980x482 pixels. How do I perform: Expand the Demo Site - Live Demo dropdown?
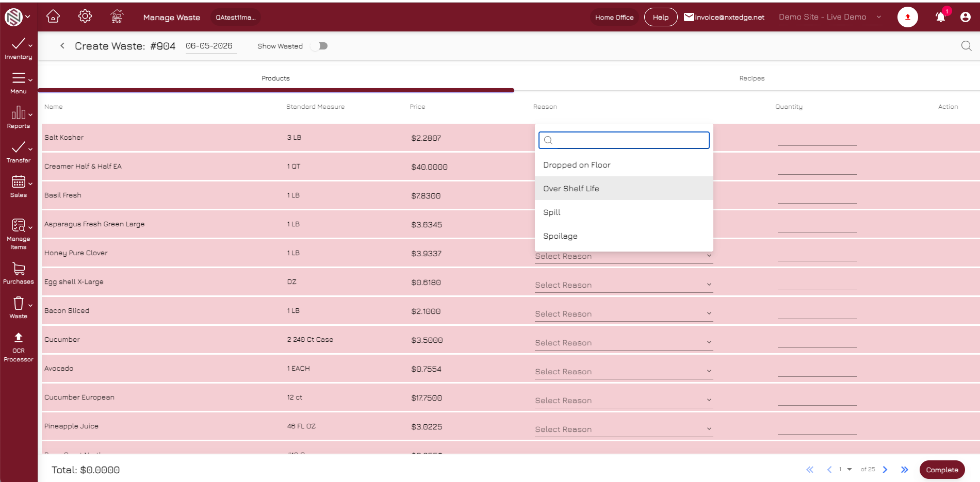(830, 17)
